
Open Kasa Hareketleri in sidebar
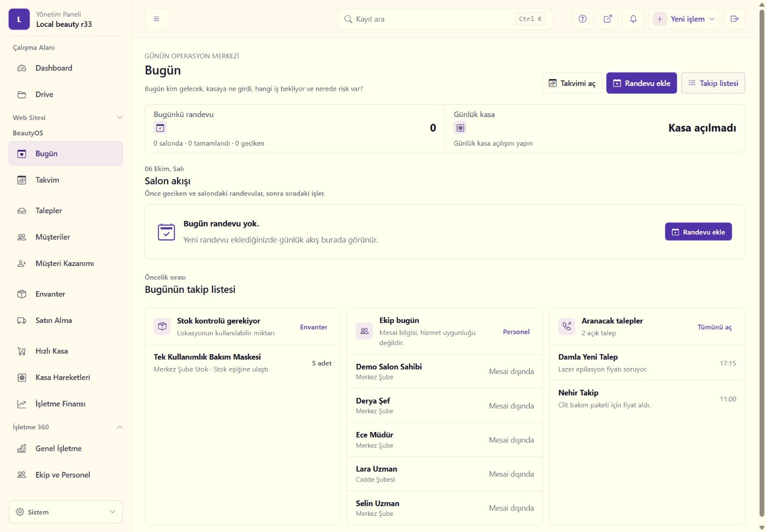tap(66, 377)
